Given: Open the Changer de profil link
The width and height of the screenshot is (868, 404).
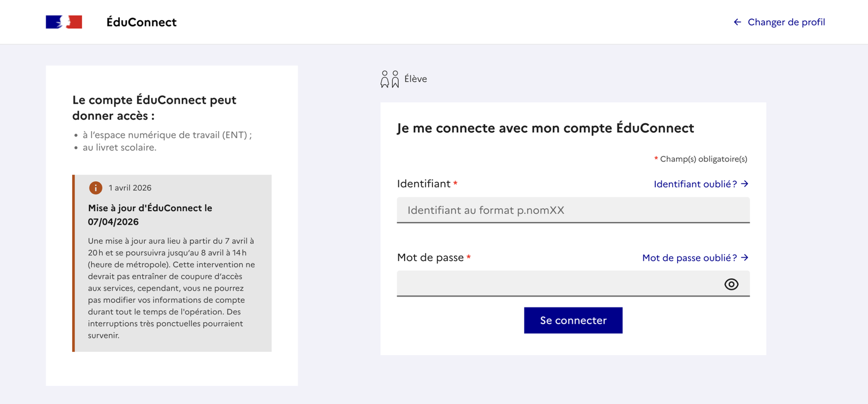Looking at the screenshot, I should (786, 22).
